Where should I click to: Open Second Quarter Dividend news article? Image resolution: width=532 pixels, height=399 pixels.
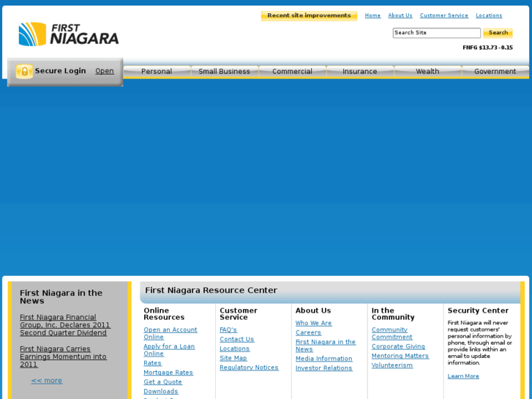[x=65, y=325]
